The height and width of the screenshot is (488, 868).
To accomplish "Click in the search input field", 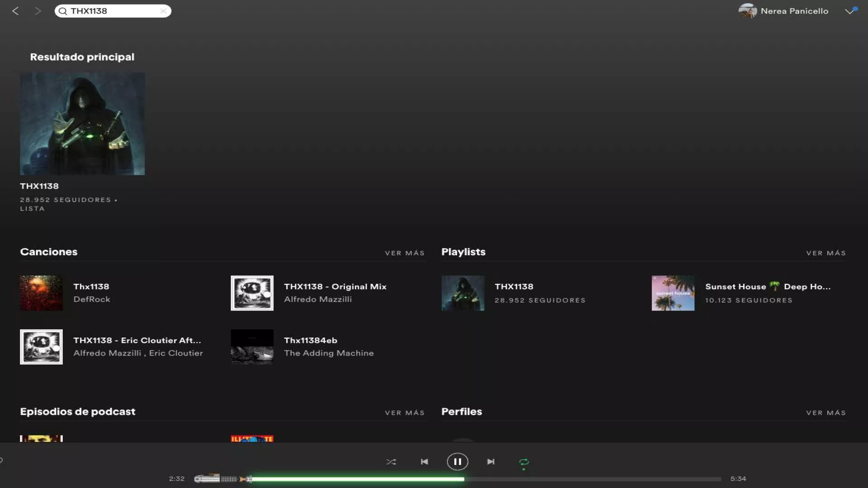I will [x=113, y=11].
